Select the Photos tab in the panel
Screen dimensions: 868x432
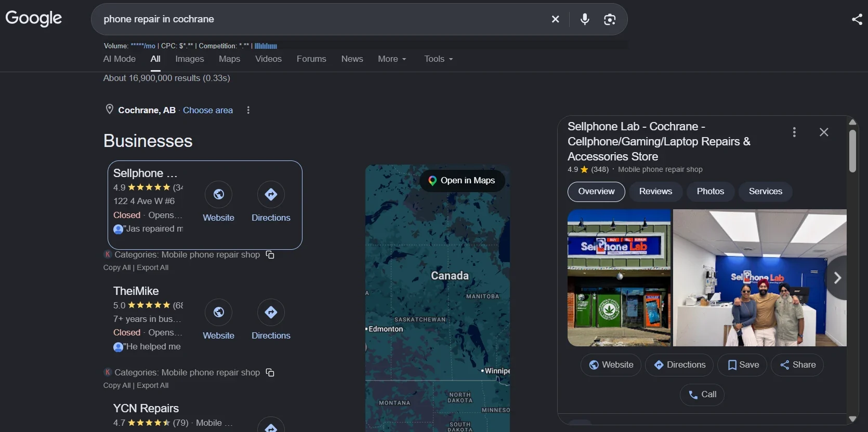(x=711, y=192)
